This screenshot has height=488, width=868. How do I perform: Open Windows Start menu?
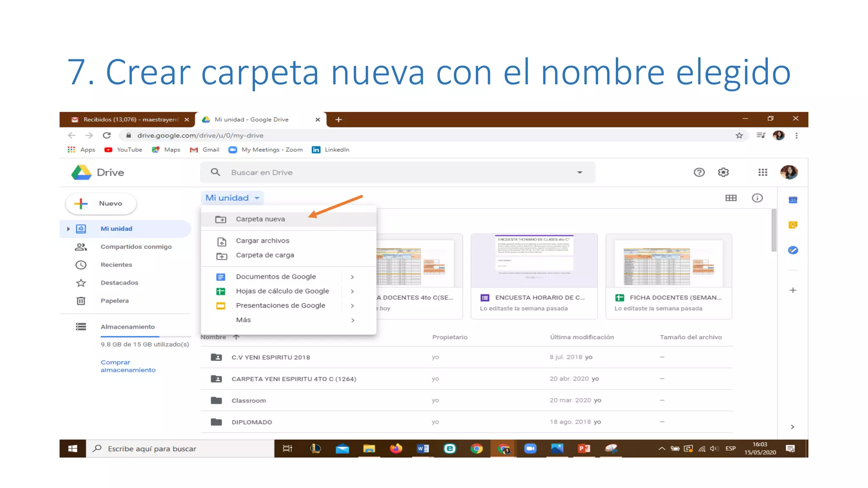[x=72, y=449]
